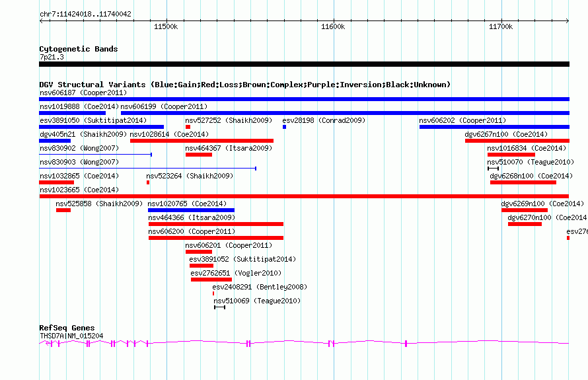Select the nsv464367 (Itsara2009) label
This screenshot has width=588, height=380.
click(229, 148)
